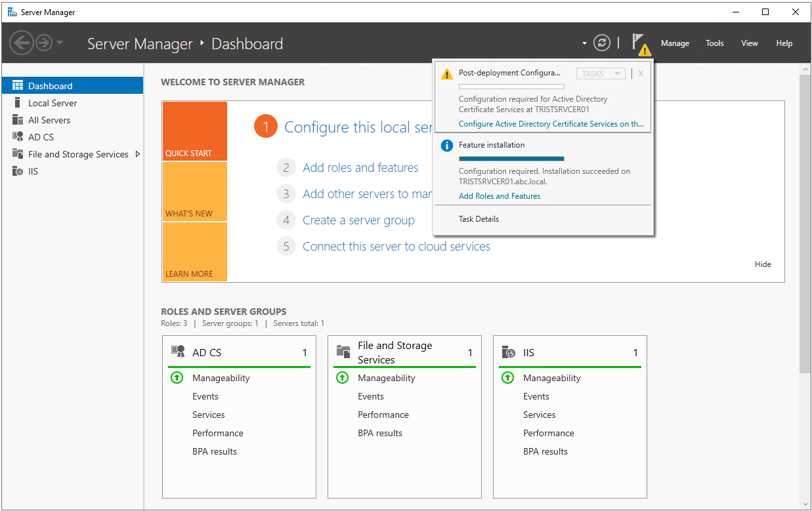Open the notifications flag with warning
Viewport: 812px width, 511px height.
click(x=641, y=44)
